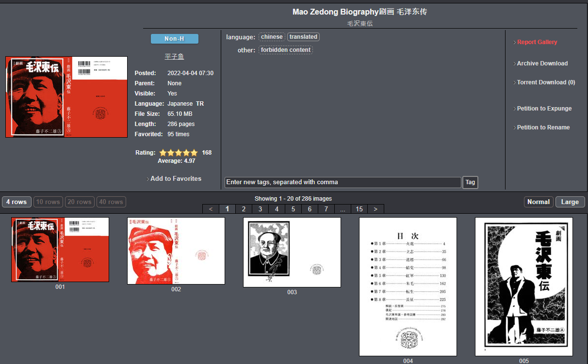
Task: Go to page 5
Action: [293, 209]
